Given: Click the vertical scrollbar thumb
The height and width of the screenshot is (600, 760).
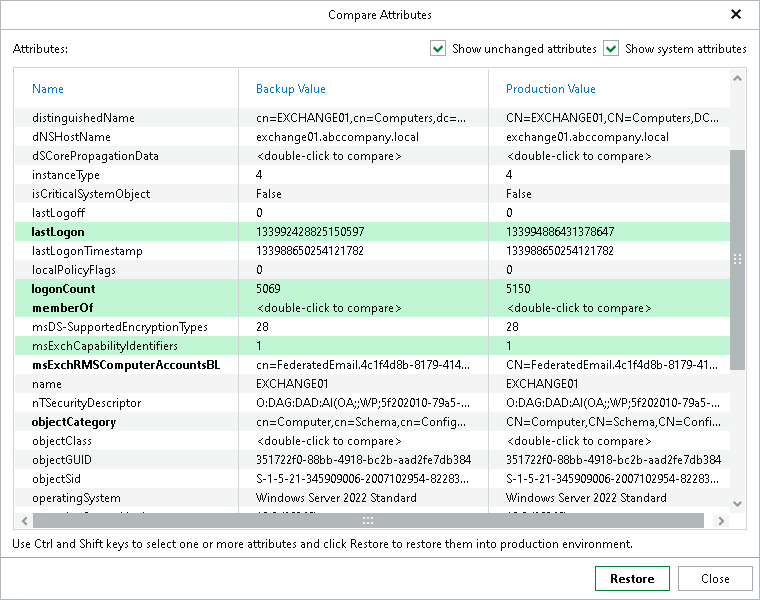Looking at the screenshot, I should pyautogui.click(x=738, y=260).
